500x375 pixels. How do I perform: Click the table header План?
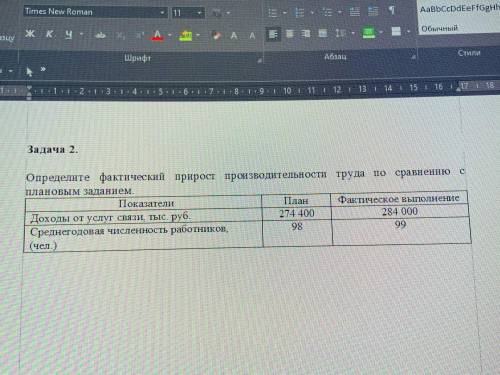pos(296,200)
